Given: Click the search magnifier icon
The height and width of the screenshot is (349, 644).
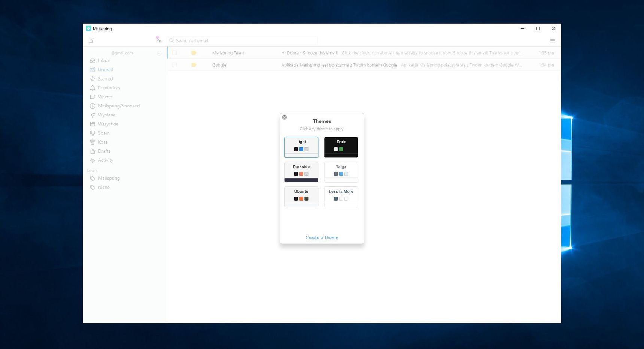Looking at the screenshot, I should coord(171,40).
